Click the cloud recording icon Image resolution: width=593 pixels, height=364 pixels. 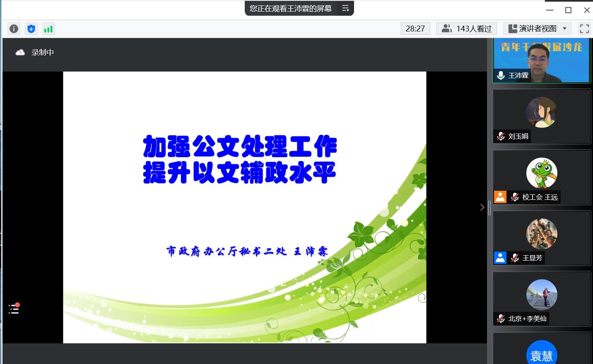click(x=20, y=53)
